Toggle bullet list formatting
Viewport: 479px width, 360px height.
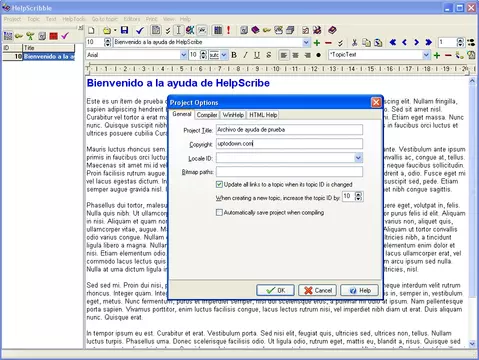319,55
